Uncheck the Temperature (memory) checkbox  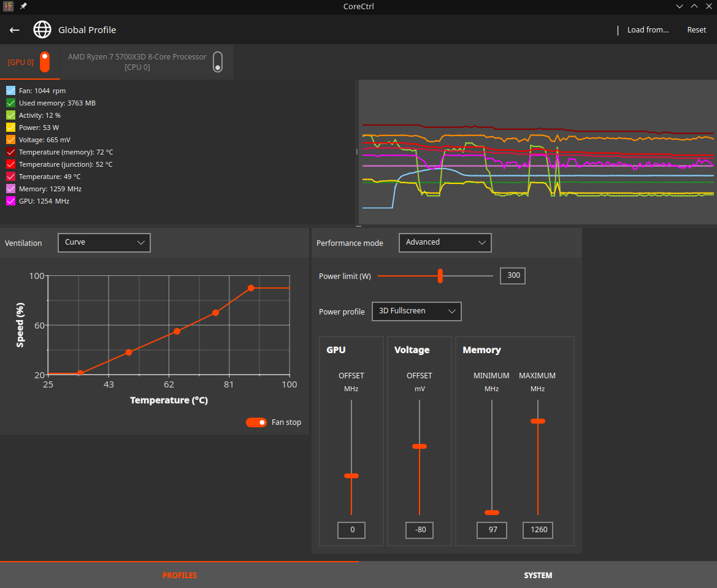tap(10, 152)
